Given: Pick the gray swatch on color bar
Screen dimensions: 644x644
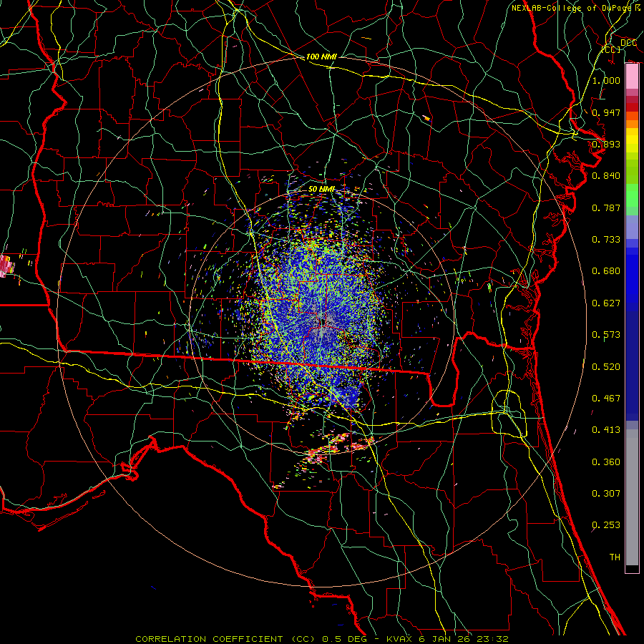Looking at the screenshot, I should click(632, 497).
